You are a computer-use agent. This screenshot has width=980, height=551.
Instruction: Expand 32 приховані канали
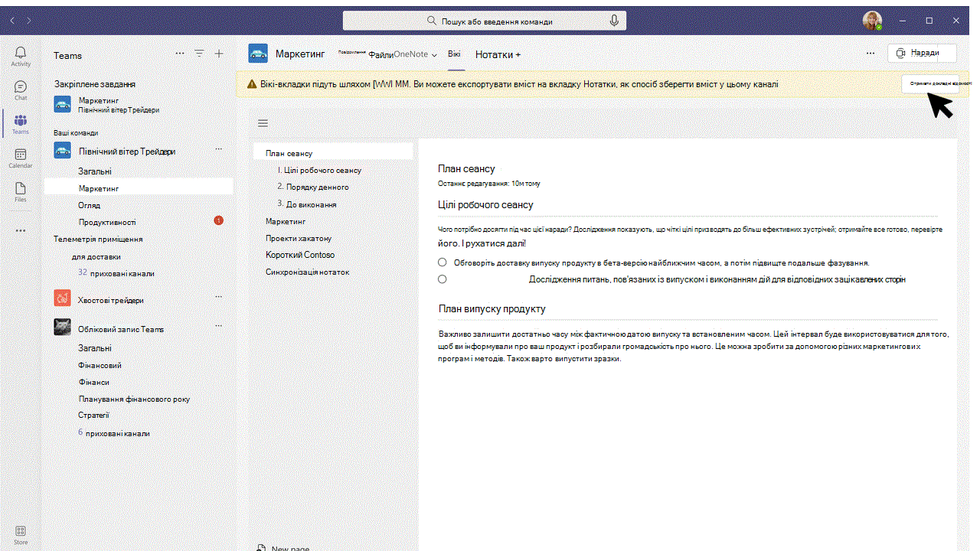[116, 273]
